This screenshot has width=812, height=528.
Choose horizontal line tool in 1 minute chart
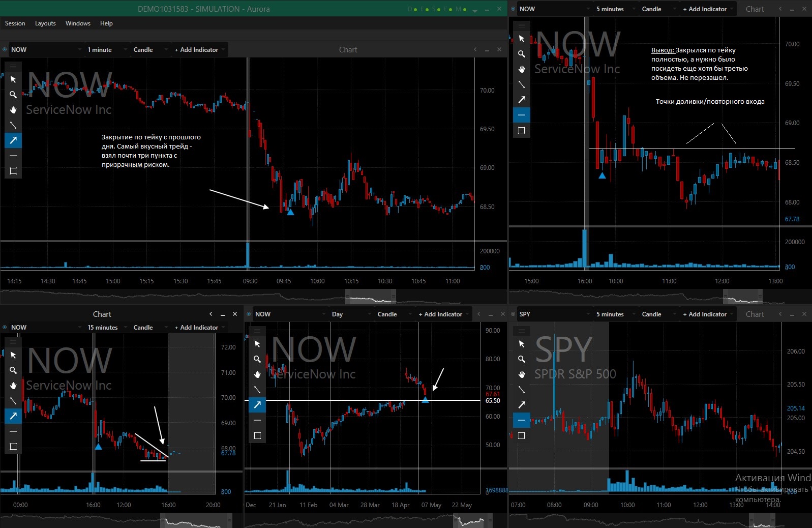[13, 156]
